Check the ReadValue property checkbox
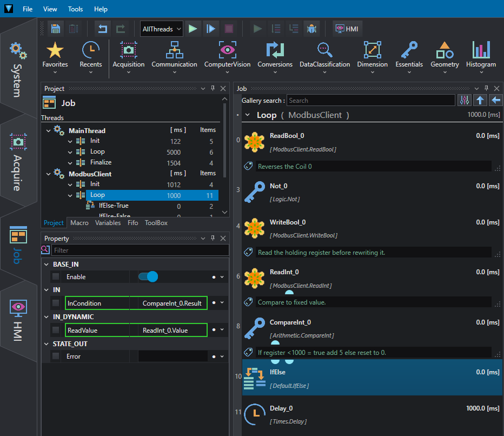Image resolution: width=504 pixels, height=436 pixels. pyautogui.click(x=56, y=330)
